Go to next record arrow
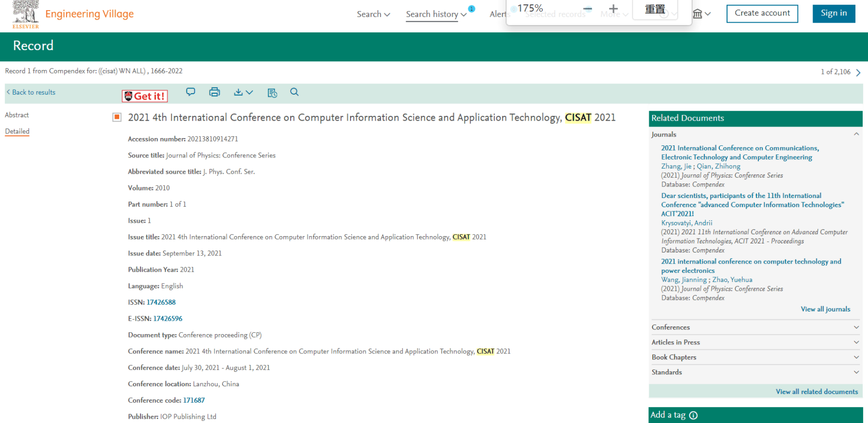This screenshot has height=423, width=868. point(858,72)
